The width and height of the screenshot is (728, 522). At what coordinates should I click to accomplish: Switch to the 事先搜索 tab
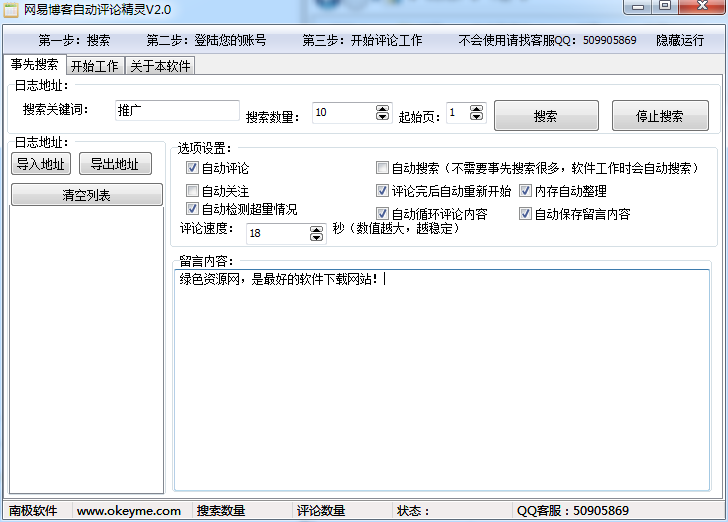[35, 64]
